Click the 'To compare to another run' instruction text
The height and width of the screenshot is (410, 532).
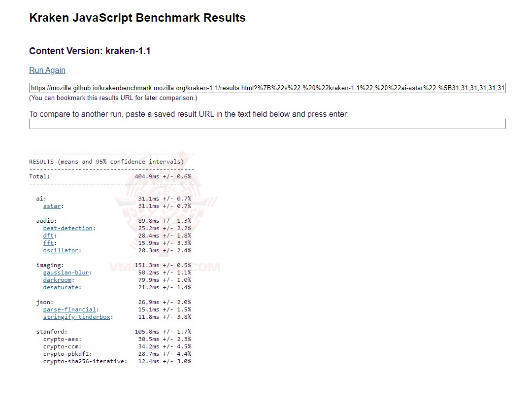(x=189, y=114)
